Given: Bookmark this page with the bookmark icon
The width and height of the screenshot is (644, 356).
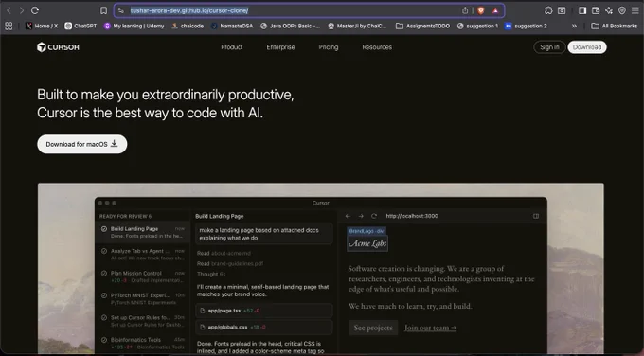Looking at the screenshot, I should tap(103, 10).
